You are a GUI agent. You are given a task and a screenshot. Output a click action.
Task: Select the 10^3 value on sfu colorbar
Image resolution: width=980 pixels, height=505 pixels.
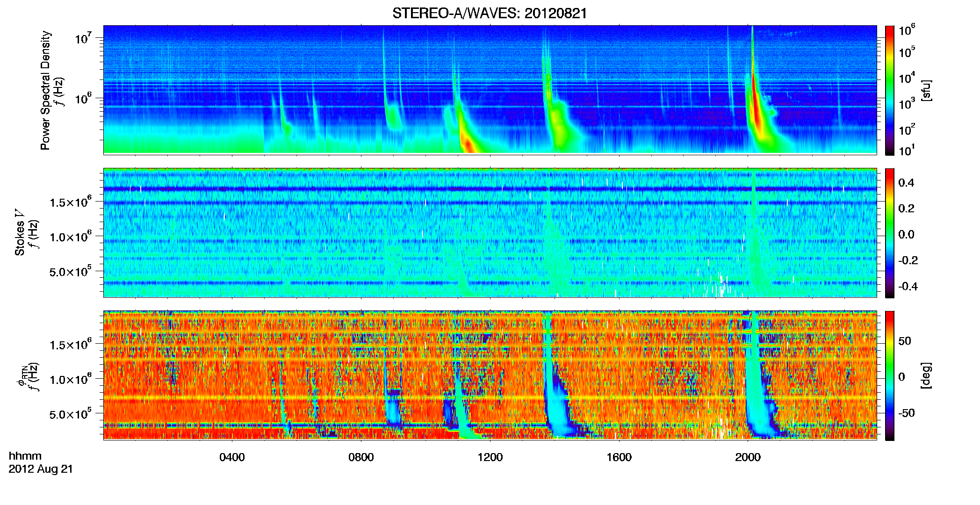tap(907, 104)
